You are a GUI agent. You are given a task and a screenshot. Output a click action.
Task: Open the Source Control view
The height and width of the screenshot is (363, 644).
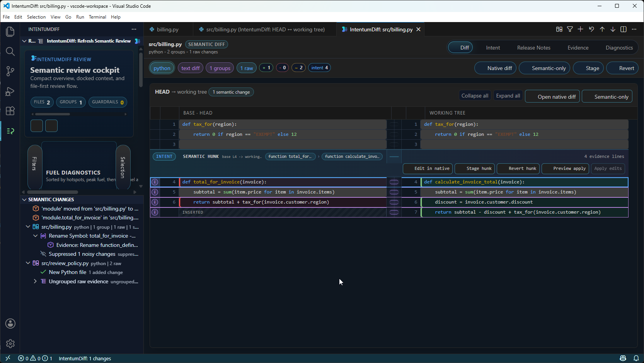coord(10,71)
